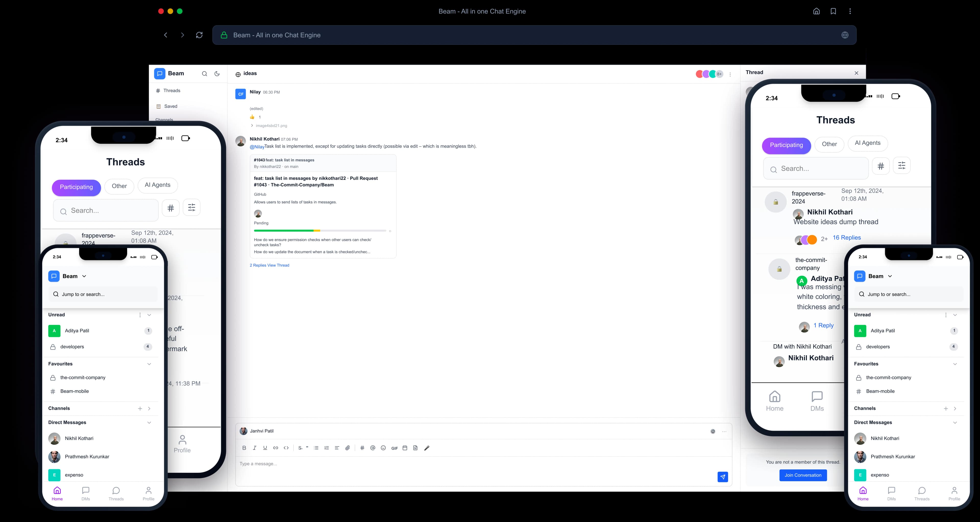Toggle dark mode with the moon icon
Image resolution: width=980 pixels, height=522 pixels.
217,74
